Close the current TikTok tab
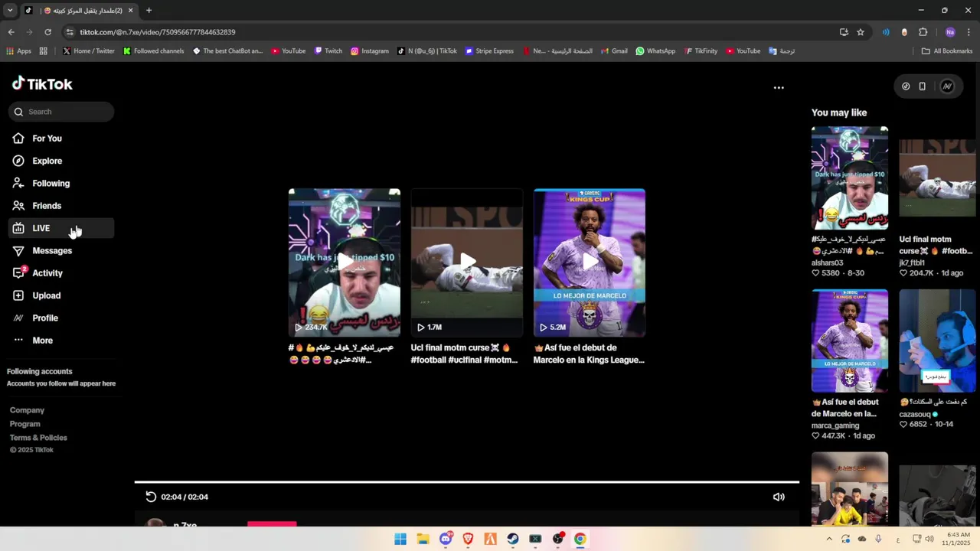Viewport: 980px width, 551px height. click(x=130, y=11)
